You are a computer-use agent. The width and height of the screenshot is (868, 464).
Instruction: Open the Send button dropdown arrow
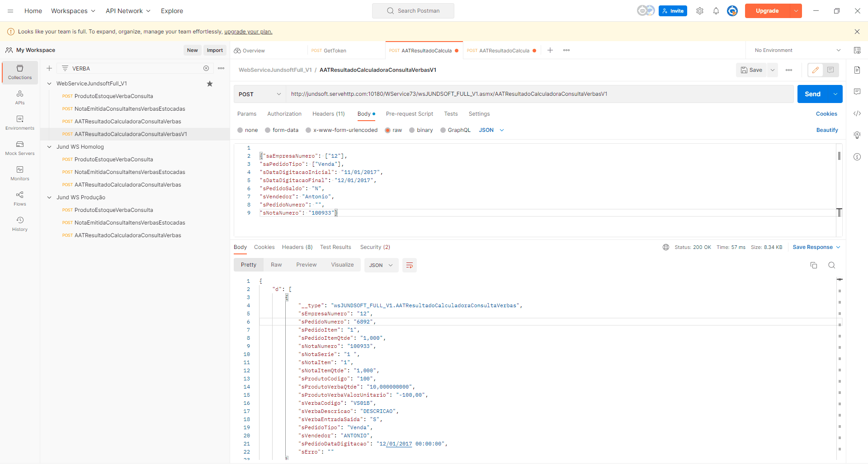click(x=835, y=94)
